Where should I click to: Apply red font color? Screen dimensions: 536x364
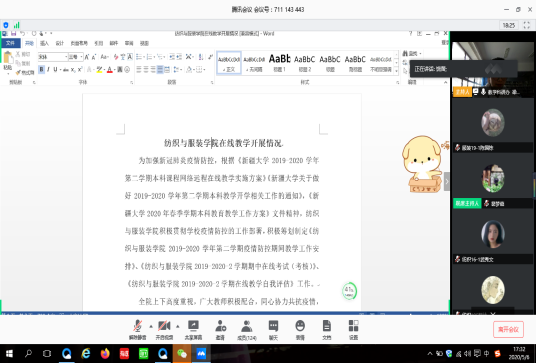click(110, 70)
